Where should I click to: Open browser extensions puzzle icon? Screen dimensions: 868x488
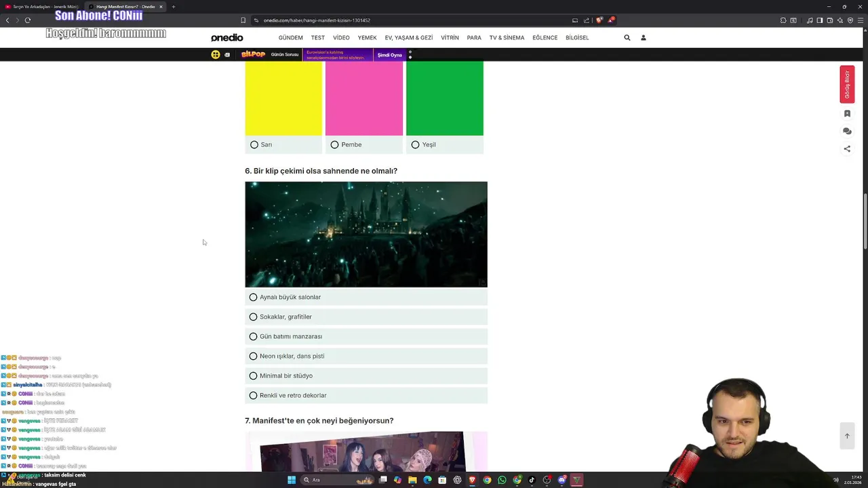click(783, 20)
